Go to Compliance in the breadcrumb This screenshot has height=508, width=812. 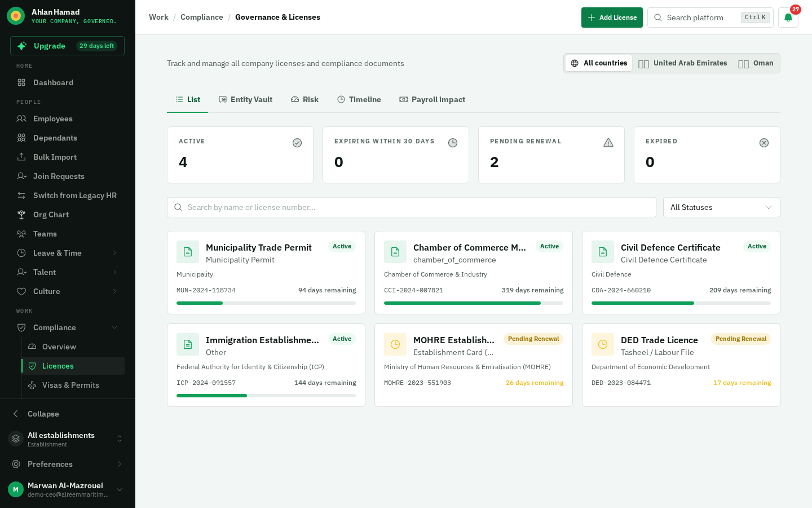coord(202,17)
